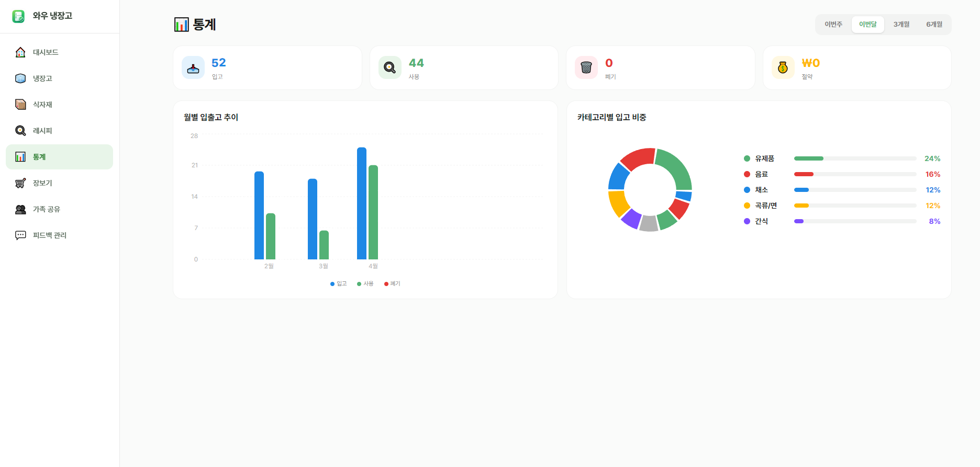Toggle 사용 series in chart legend
The width and height of the screenshot is (980, 467).
pos(365,283)
